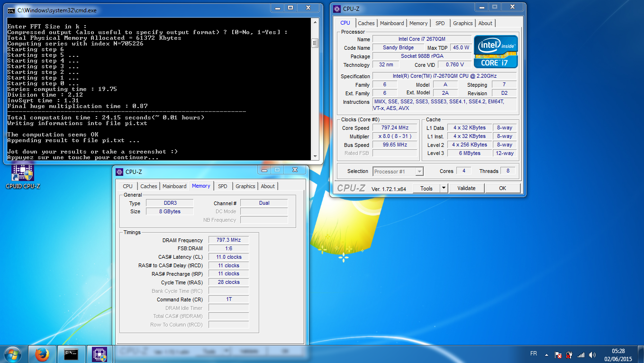This screenshot has height=363, width=644.
Task: Click the Code Name value "Sandy Bridge"
Action: click(x=398, y=47)
